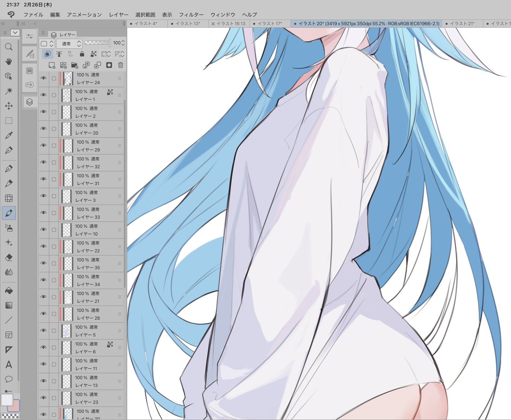This screenshot has width=511, height=420.
Task: Enable the lock layer icon
Action: pos(81,54)
